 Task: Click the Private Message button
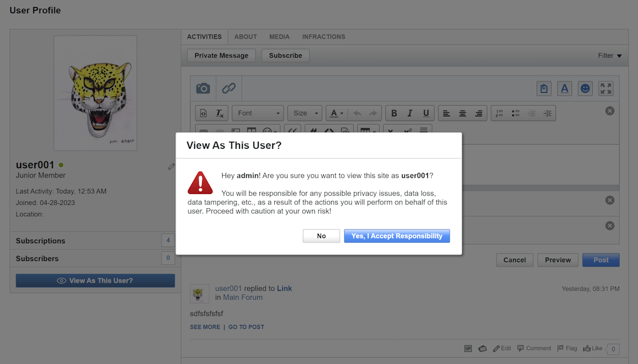[x=221, y=56]
